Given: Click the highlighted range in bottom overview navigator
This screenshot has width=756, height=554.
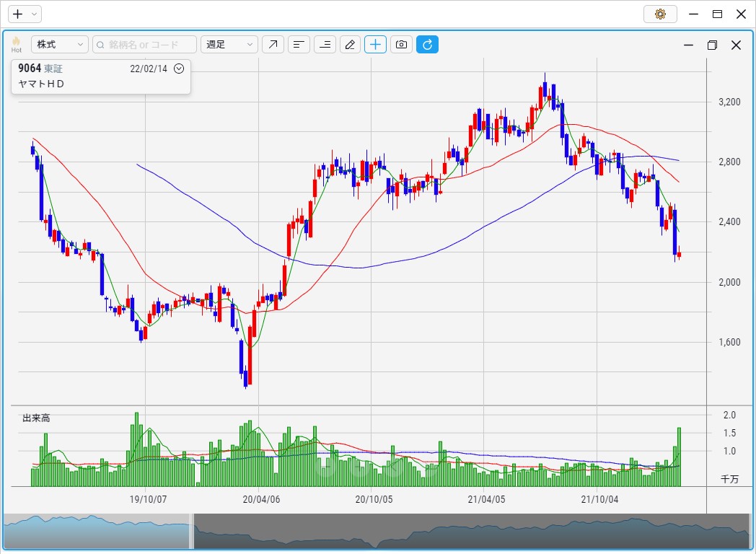Looking at the screenshot, I should point(97,532).
